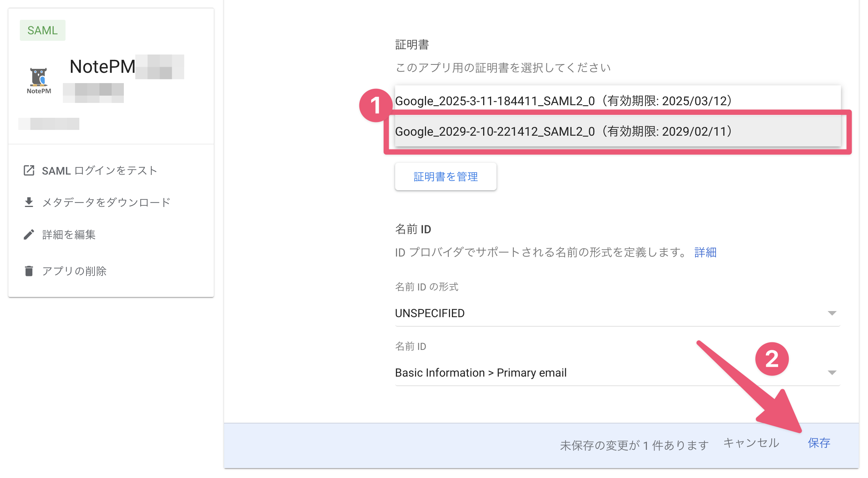Click the 未保存の変更が 1 件あります message

click(634, 445)
